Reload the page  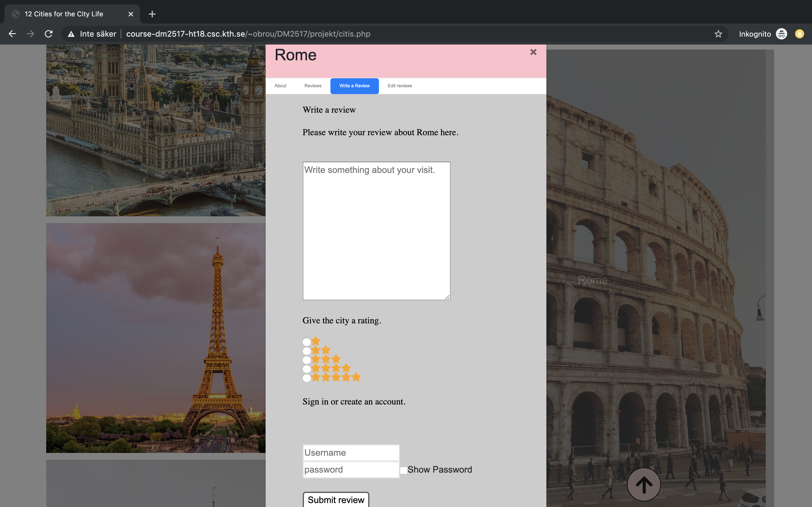pos(49,34)
